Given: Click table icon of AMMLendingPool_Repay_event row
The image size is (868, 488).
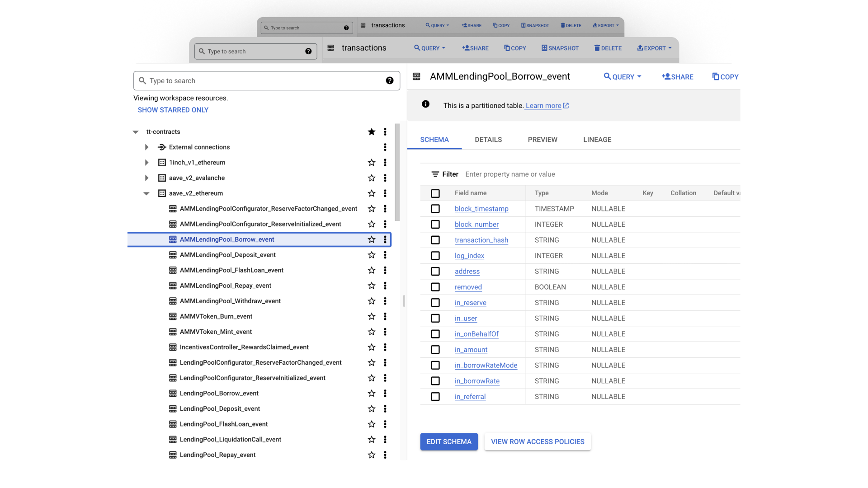Looking at the screenshot, I should pos(173,286).
